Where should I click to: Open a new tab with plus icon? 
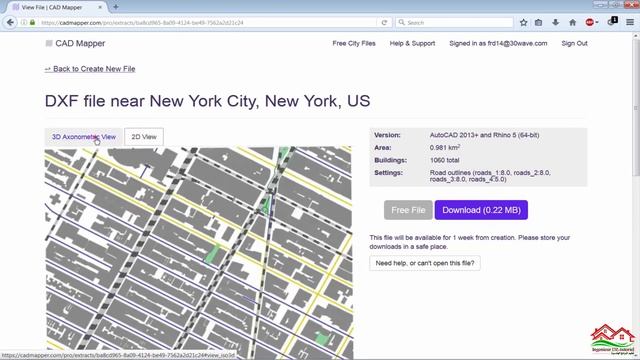pyautogui.click(x=116, y=7)
